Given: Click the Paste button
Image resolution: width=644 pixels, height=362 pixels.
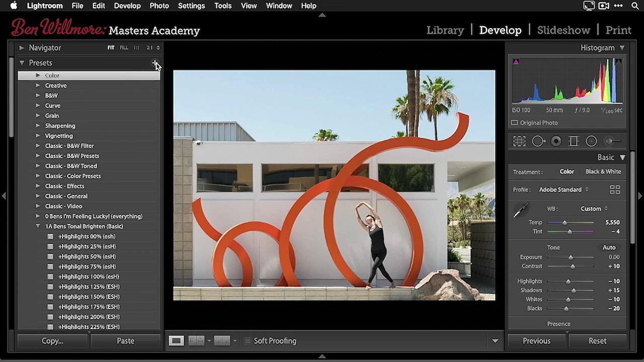Looking at the screenshot, I should (125, 341).
